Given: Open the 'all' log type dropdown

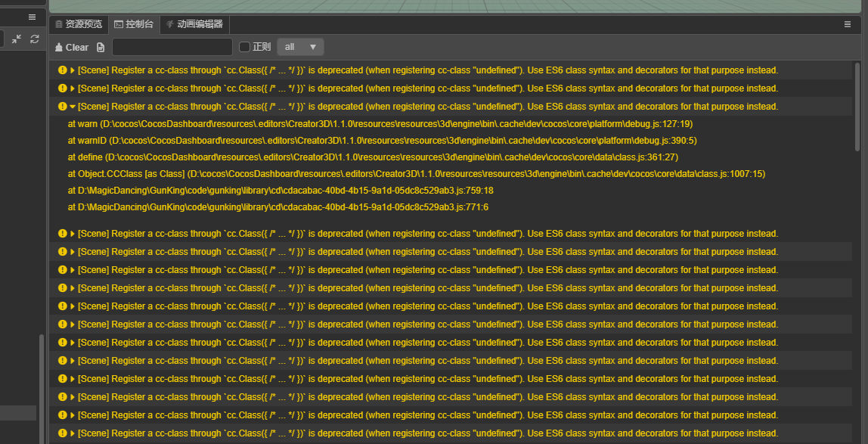Looking at the screenshot, I should tap(300, 47).
